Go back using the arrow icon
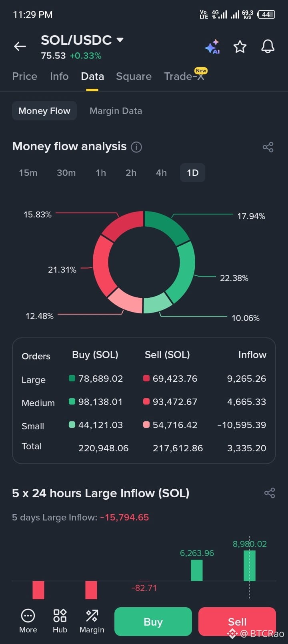Image resolution: width=288 pixels, height=644 pixels. [x=20, y=46]
